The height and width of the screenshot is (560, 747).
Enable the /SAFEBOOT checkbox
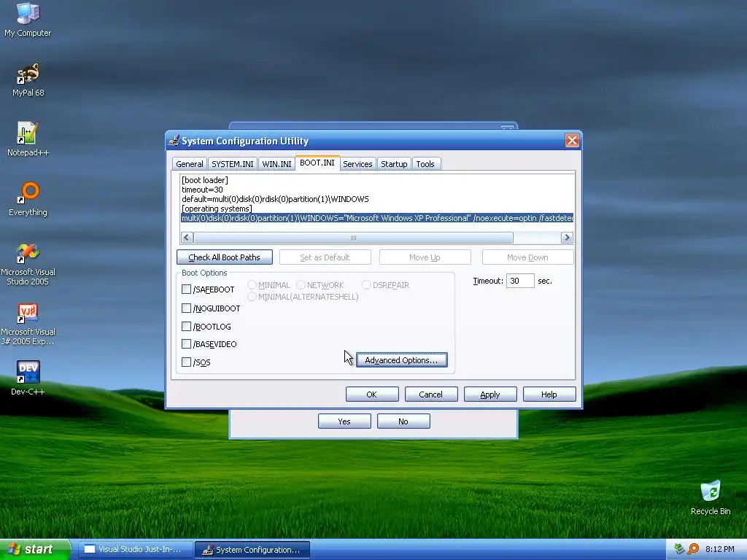[x=186, y=289]
